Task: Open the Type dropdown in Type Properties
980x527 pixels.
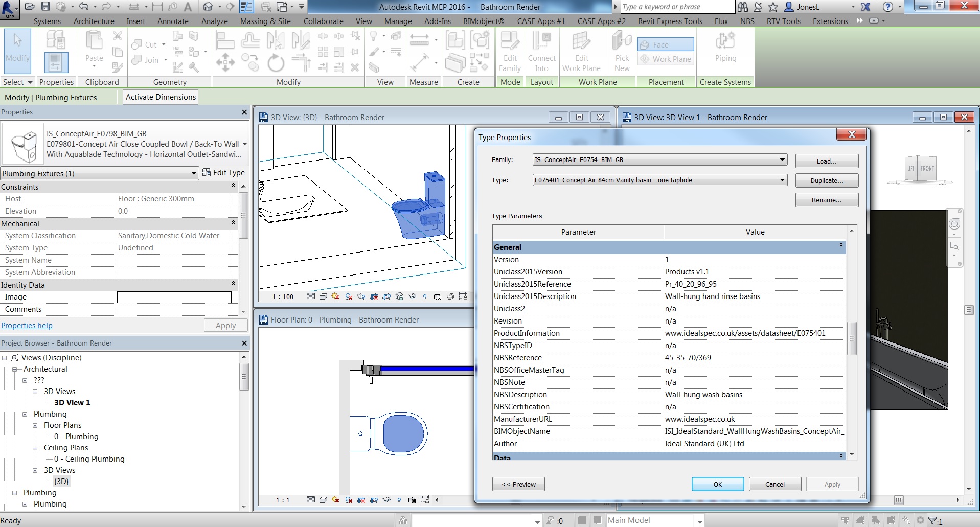Action: tap(782, 180)
